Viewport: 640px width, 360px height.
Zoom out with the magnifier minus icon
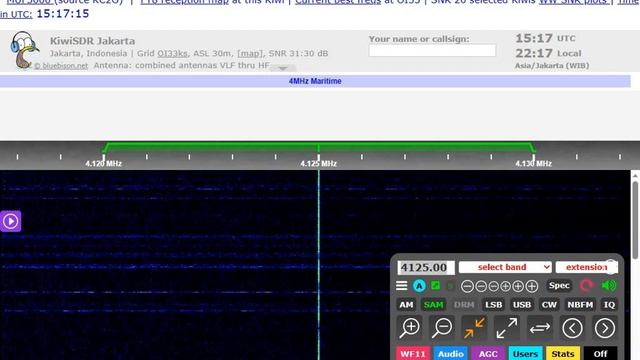442,328
